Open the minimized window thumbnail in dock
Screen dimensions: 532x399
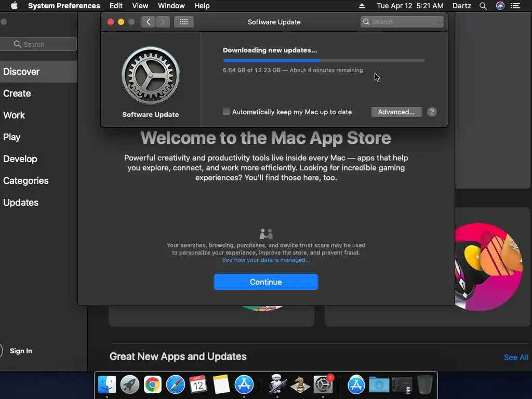[402, 385]
